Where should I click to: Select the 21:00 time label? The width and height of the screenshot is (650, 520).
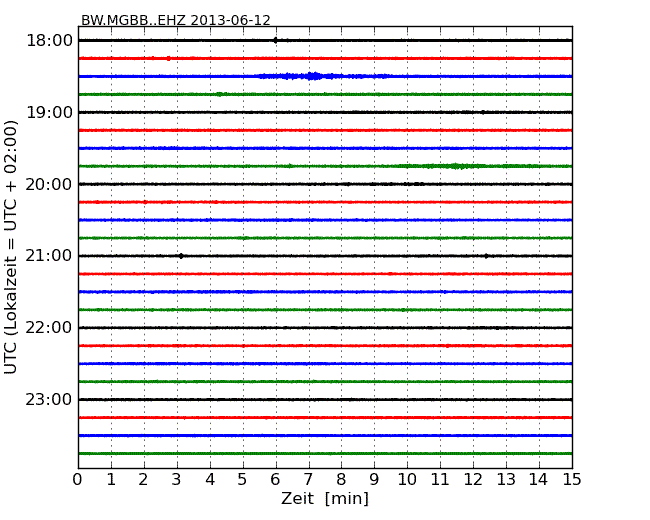49,256
